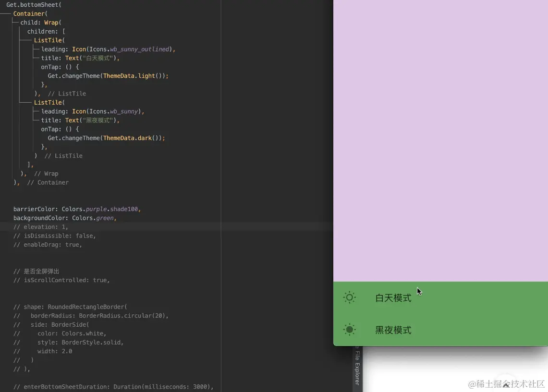Click the backgroundColor: Colors.green line
Image resolution: width=548 pixels, height=392 pixels.
click(65, 218)
